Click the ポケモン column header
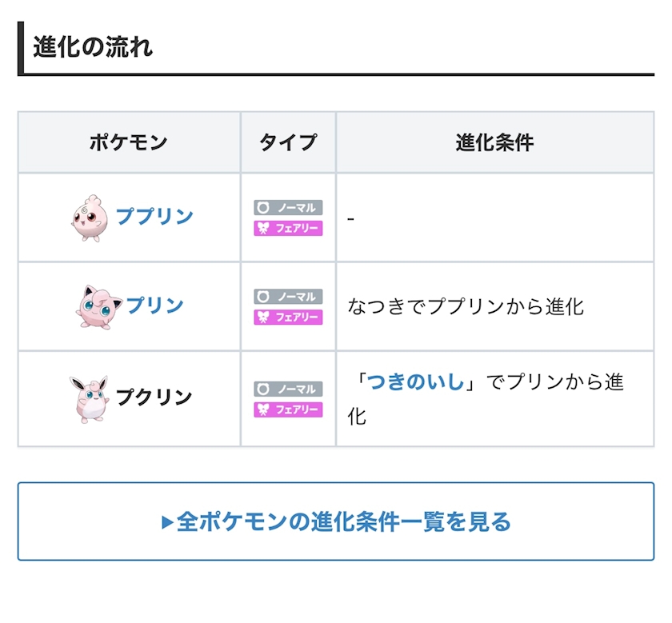The image size is (672, 623). pyautogui.click(x=129, y=143)
